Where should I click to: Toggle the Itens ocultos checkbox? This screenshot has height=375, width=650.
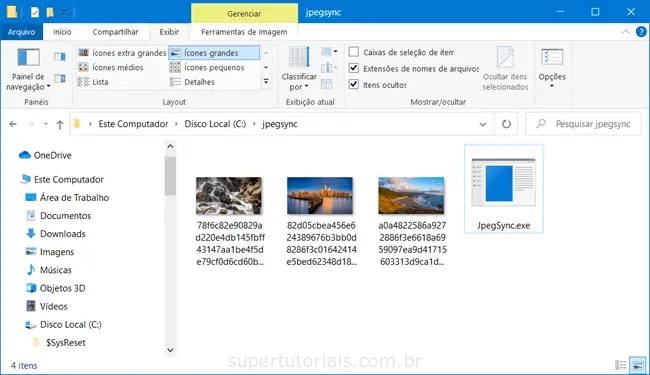pyautogui.click(x=354, y=85)
